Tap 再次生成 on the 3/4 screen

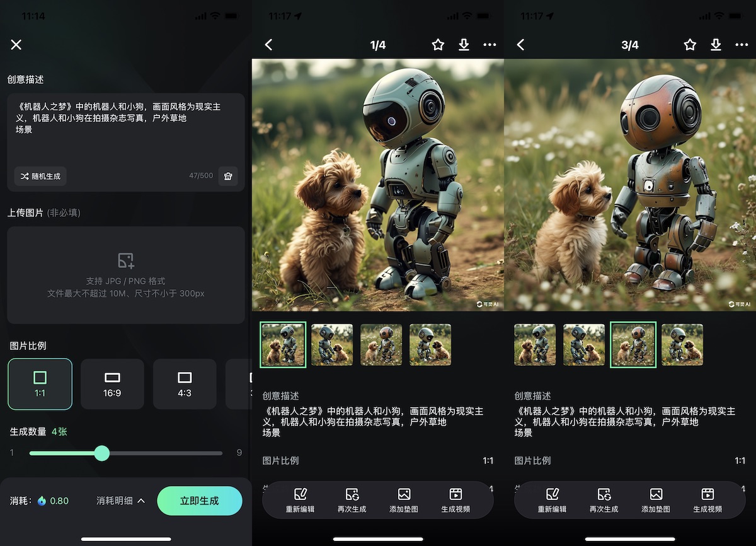pos(604,500)
